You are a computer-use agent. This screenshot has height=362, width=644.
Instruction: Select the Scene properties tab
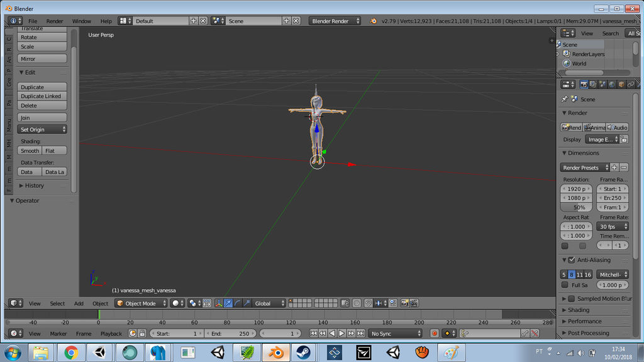(602, 84)
